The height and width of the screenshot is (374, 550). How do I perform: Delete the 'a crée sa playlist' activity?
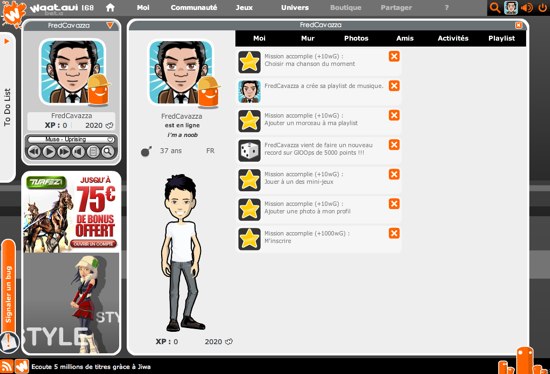tap(394, 86)
